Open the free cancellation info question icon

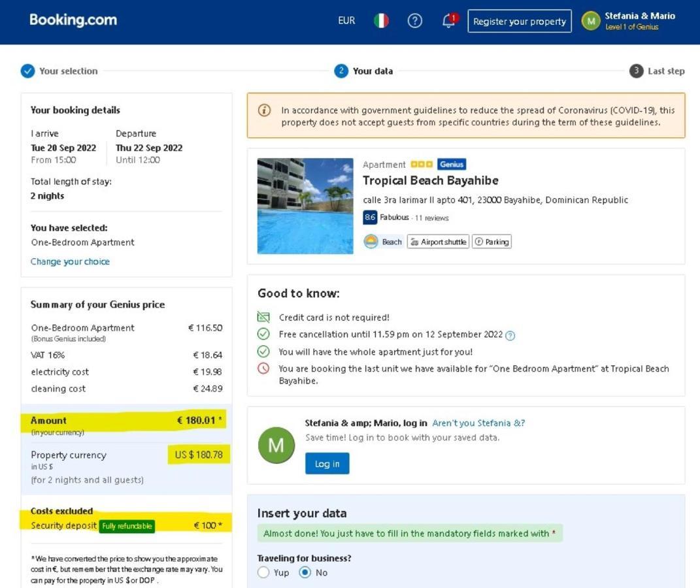click(510, 336)
